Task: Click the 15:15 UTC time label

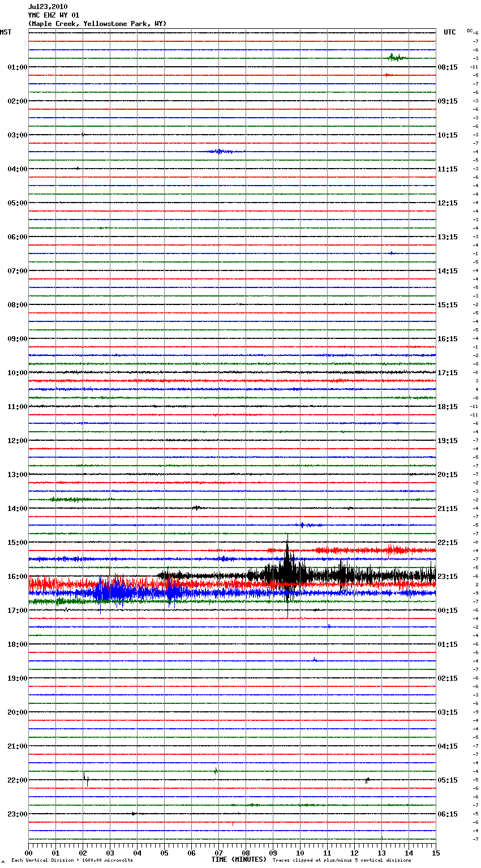Action: [x=448, y=305]
